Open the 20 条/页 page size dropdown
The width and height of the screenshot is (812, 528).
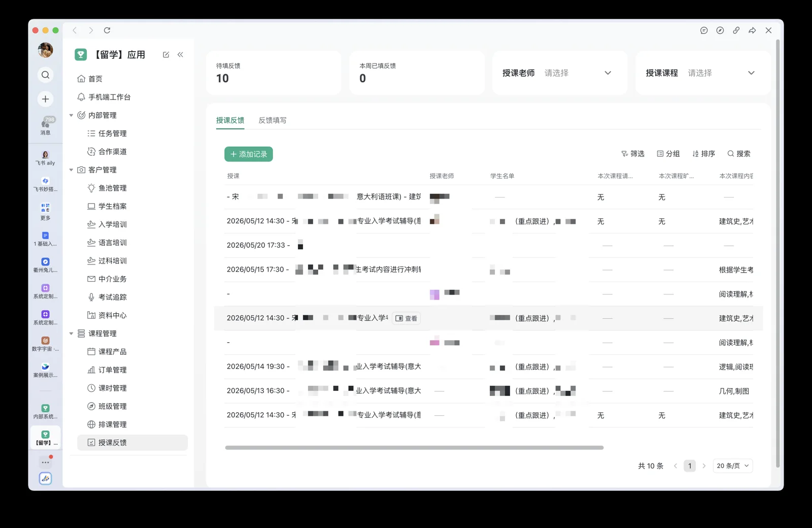click(x=733, y=466)
